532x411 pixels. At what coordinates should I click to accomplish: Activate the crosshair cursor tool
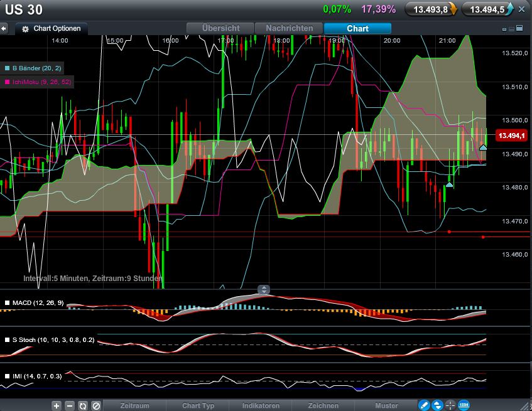(x=450, y=405)
